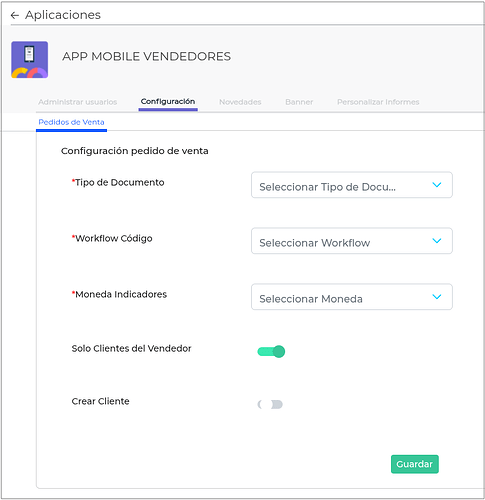This screenshot has height=500, width=485.
Task: Click the Solo Clientes del Vendedor label
Action: click(131, 349)
